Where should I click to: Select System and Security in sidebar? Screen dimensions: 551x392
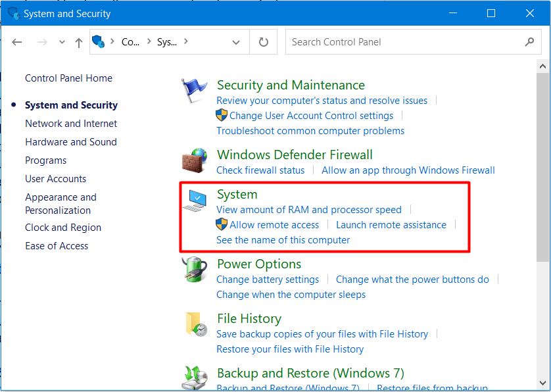coord(71,105)
